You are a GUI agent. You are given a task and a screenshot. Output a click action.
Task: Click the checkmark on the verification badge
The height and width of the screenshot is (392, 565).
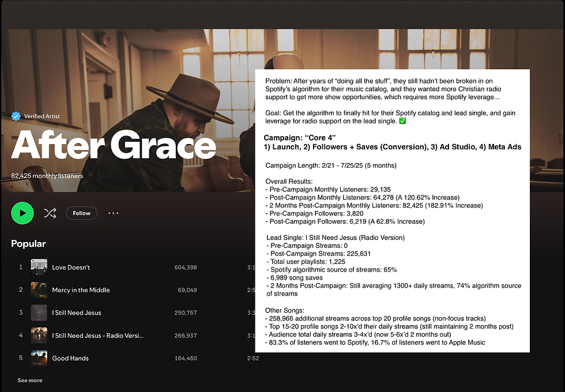16,116
